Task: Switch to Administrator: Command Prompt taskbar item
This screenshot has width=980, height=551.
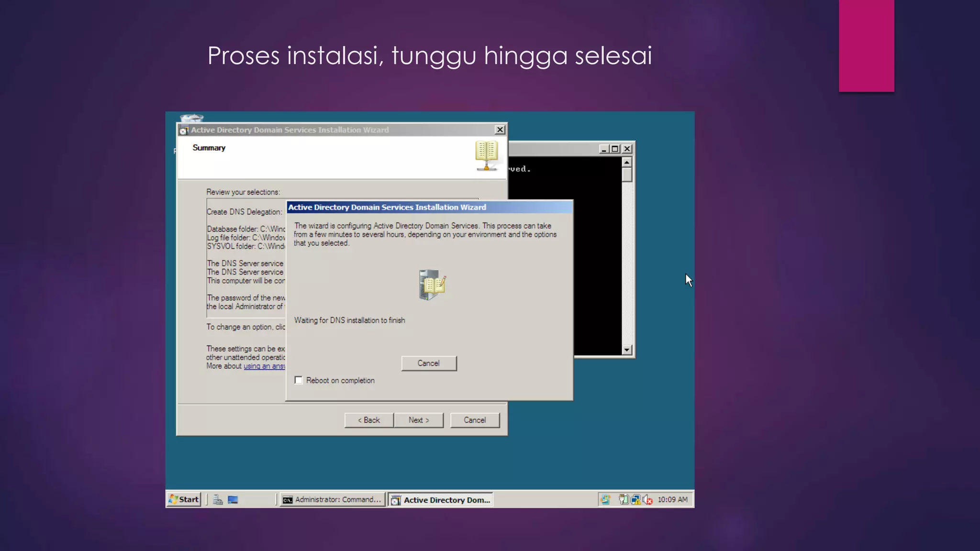Action: (333, 499)
